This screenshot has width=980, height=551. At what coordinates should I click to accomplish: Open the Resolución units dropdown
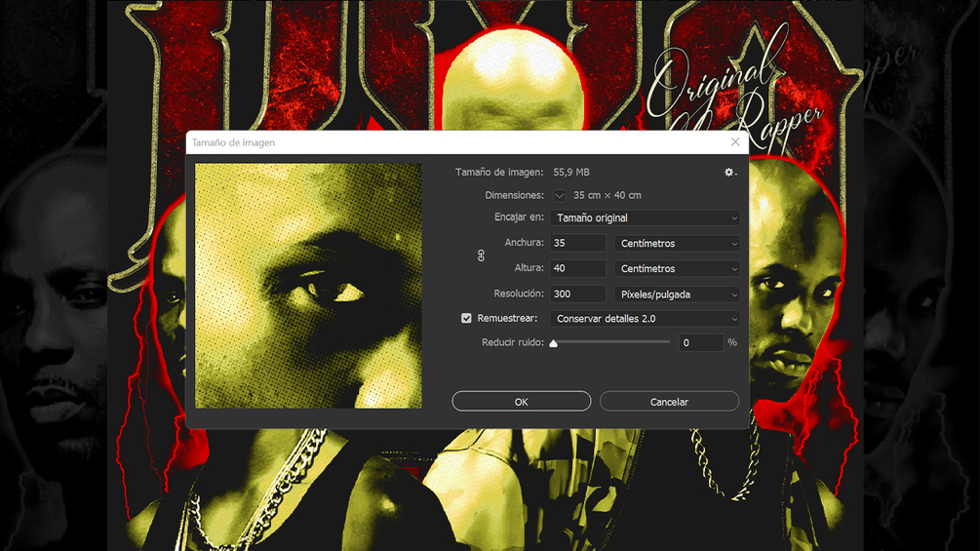point(678,295)
